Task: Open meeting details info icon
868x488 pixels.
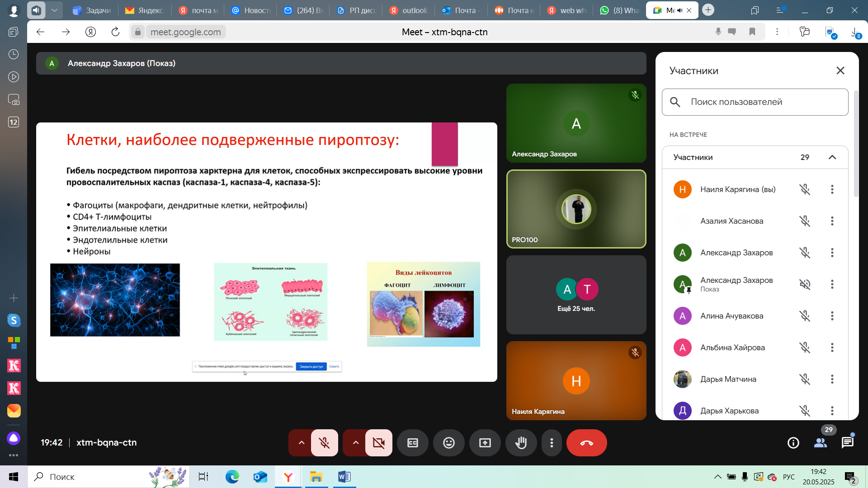Action: pyautogui.click(x=793, y=443)
